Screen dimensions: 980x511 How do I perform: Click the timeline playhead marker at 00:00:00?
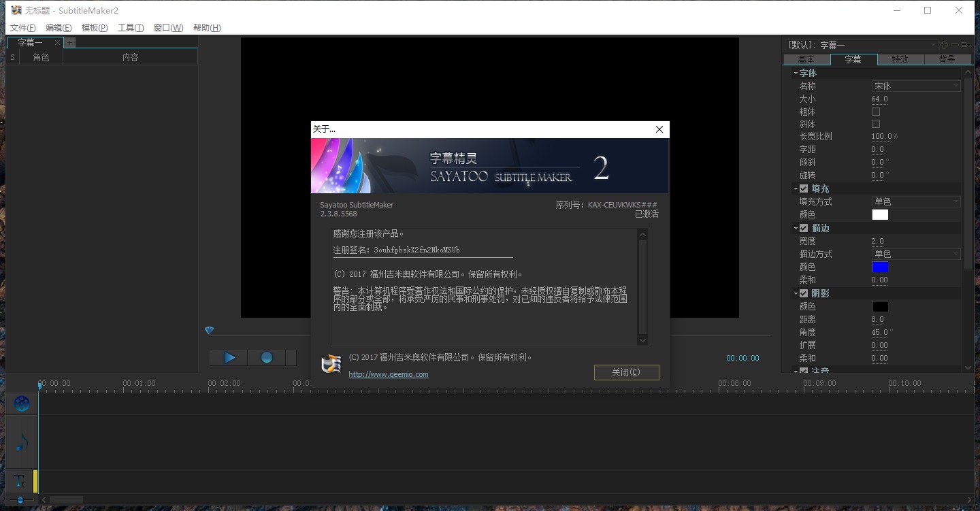click(x=39, y=386)
